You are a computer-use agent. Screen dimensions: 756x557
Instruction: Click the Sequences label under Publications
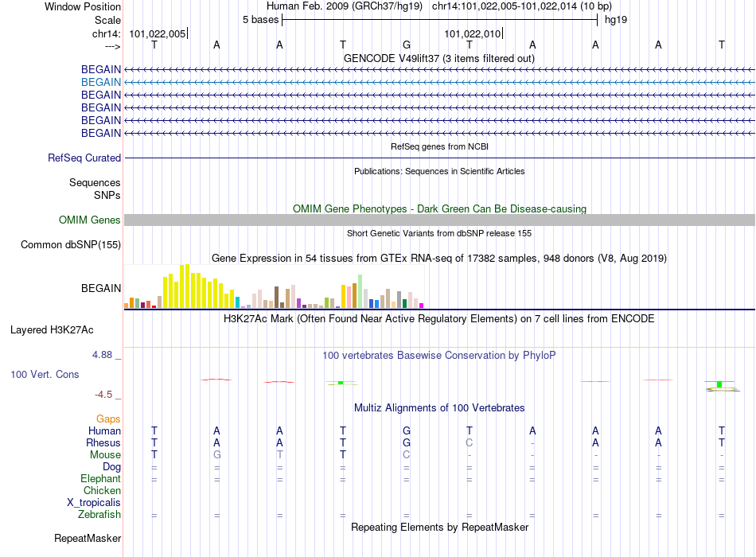(x=95, y=183)
